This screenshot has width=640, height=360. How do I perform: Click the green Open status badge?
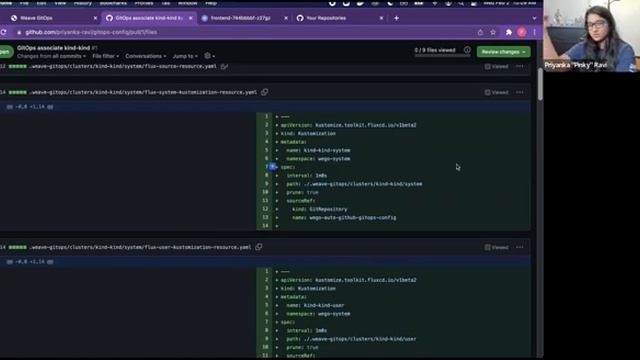pos(5,52)
